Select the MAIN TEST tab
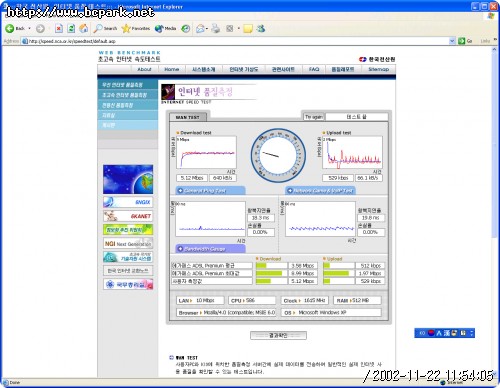500x388 pixels. click(x=188, y=117)
